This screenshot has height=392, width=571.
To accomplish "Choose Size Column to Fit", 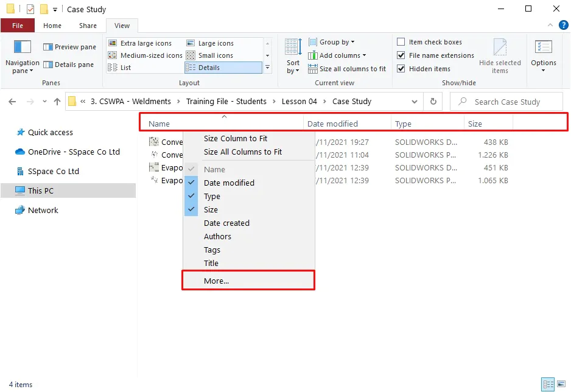I will click(x=249, y=138).
